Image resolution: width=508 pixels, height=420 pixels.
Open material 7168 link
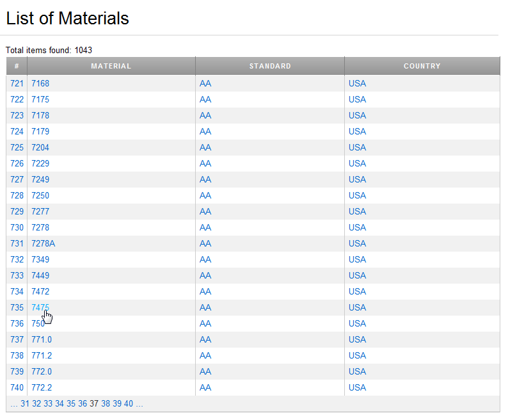click(40, 83)
